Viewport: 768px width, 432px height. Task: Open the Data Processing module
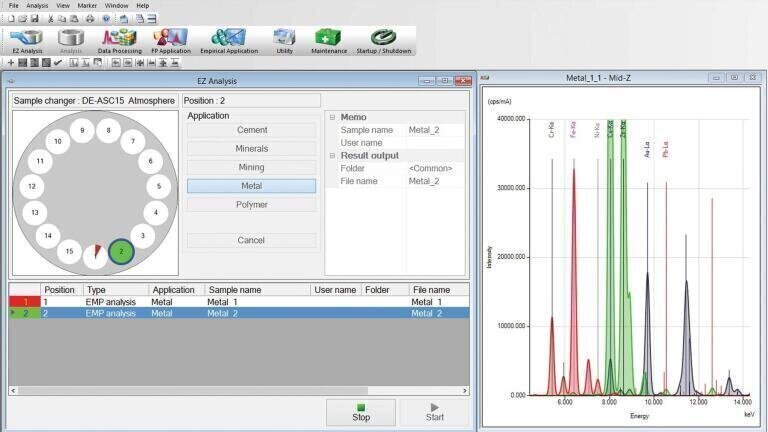click(120, 41)
